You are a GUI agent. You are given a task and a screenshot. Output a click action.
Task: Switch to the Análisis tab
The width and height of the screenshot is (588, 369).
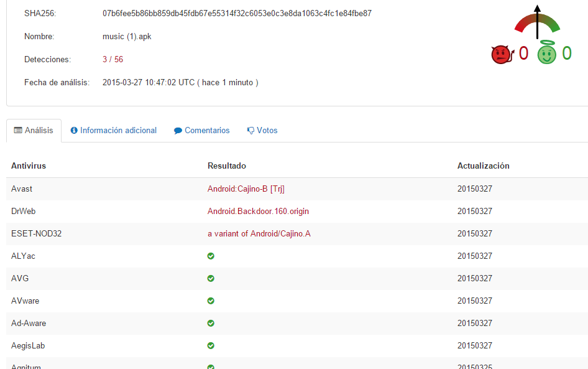pos(34,131)
